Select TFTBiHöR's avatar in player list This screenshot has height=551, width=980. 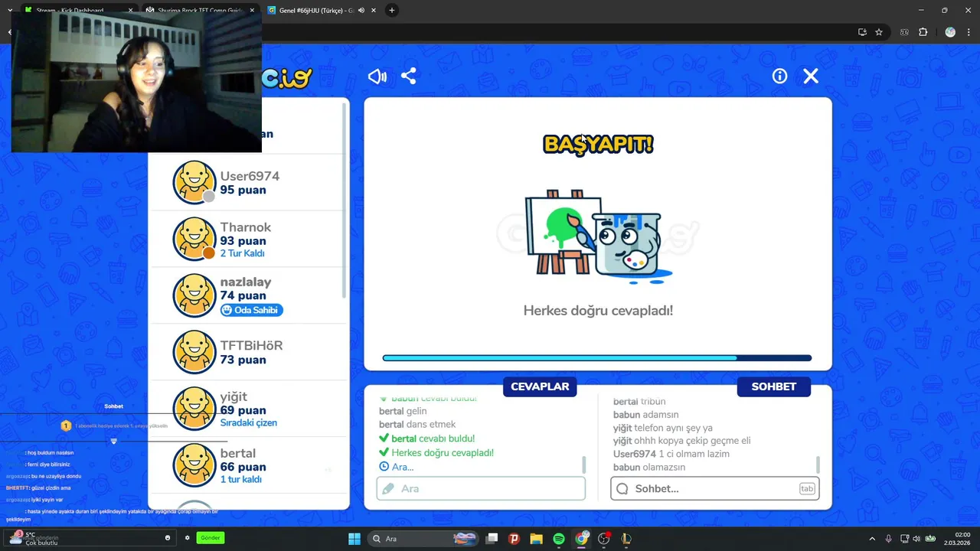(194, 352)
